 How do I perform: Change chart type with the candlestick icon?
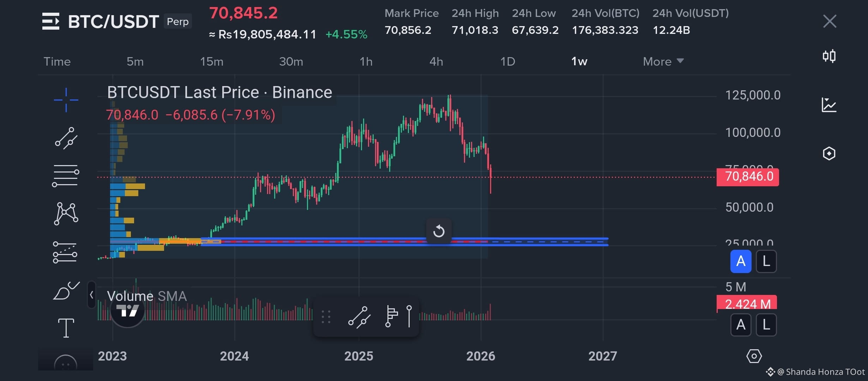829,56
